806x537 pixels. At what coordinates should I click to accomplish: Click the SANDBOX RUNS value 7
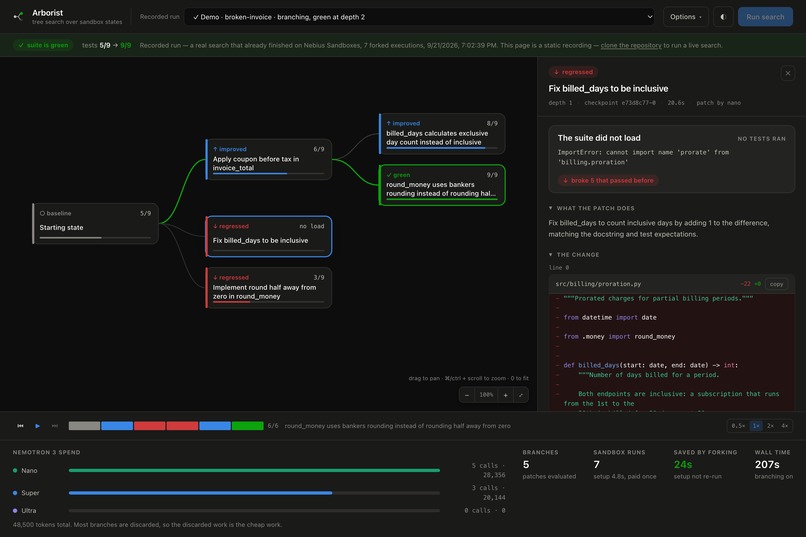pyautogui.click(x=596, y=465)
